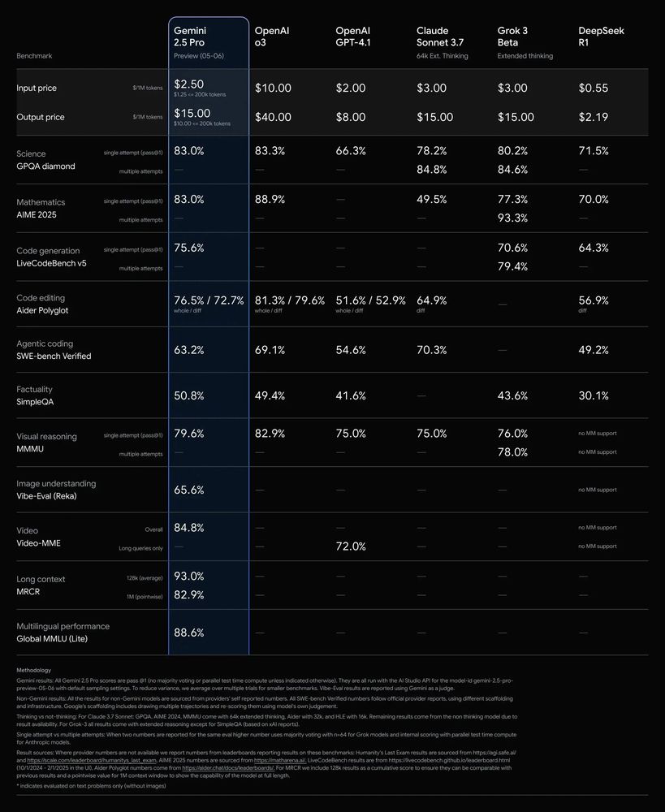This screenshot has width=665, height=812.
Task: Click Gemini's 88.6% Global MMLU score
Action: pyautogui.click(x=189, y=632)
